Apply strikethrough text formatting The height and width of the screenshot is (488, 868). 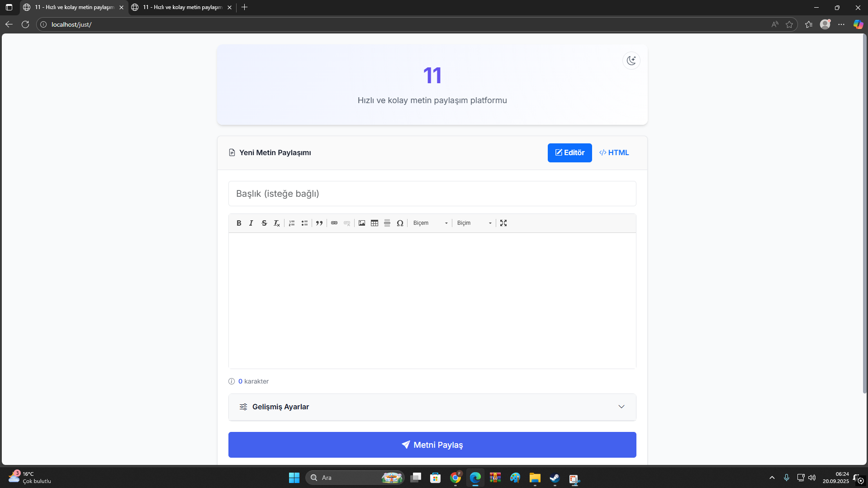coord(264,223)
